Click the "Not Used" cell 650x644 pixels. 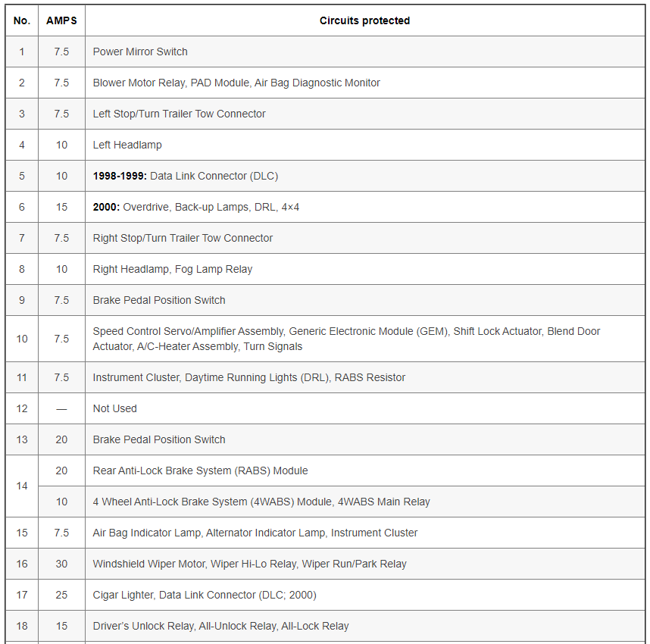click(x=115, y=408)
